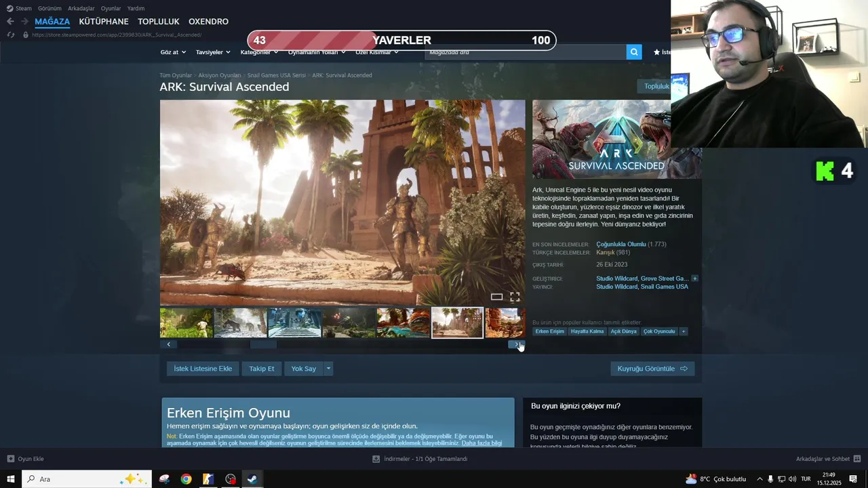This screenshot has height=488, width=868.
Task: Click the Yok Say button
Action: click(x=304, y=369)
